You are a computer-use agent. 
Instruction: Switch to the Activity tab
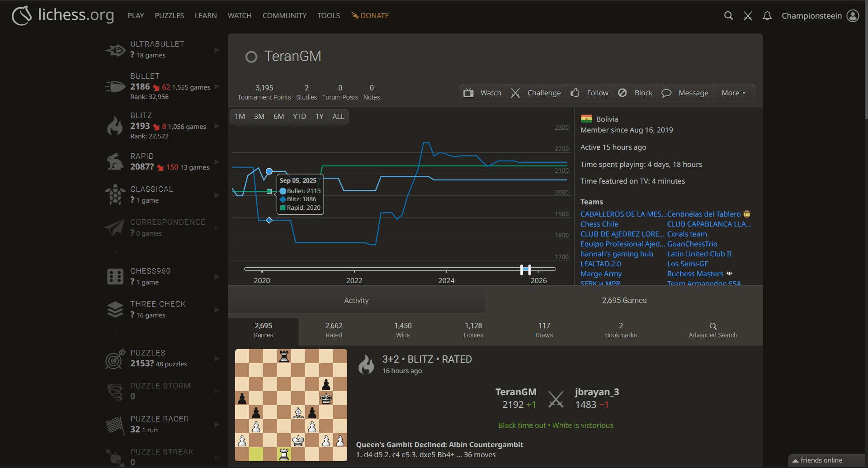point(356,300)
